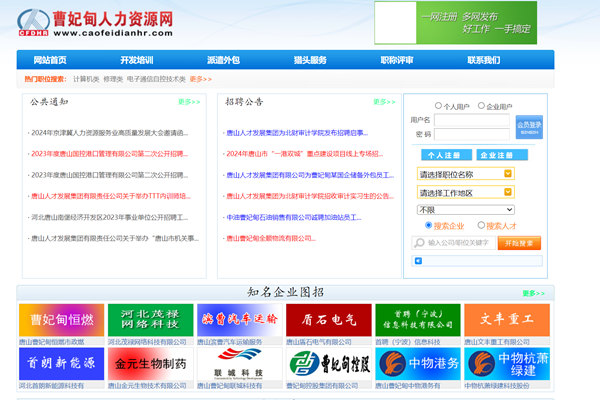Open the 滨曹汽车运输 company banner
Image resolution: width=600 pixels, height=400 pixels.
tap(240, 320)
